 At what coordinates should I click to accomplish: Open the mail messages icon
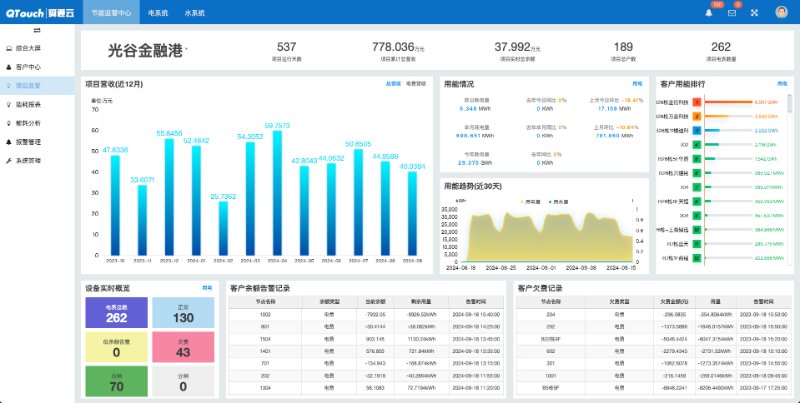(x=732, y=12)
